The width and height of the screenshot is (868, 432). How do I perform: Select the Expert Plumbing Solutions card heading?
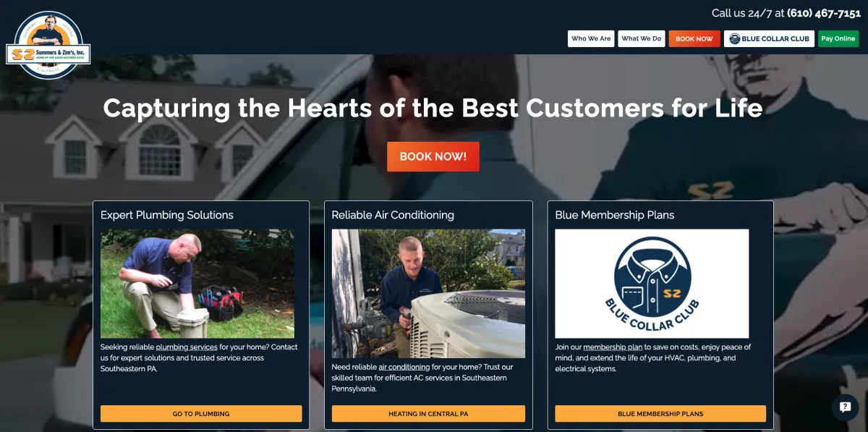click(x=167, y=215)
